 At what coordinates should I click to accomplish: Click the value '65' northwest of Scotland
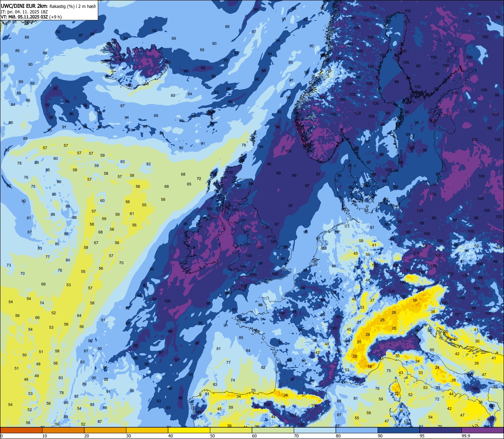[189, 184]
